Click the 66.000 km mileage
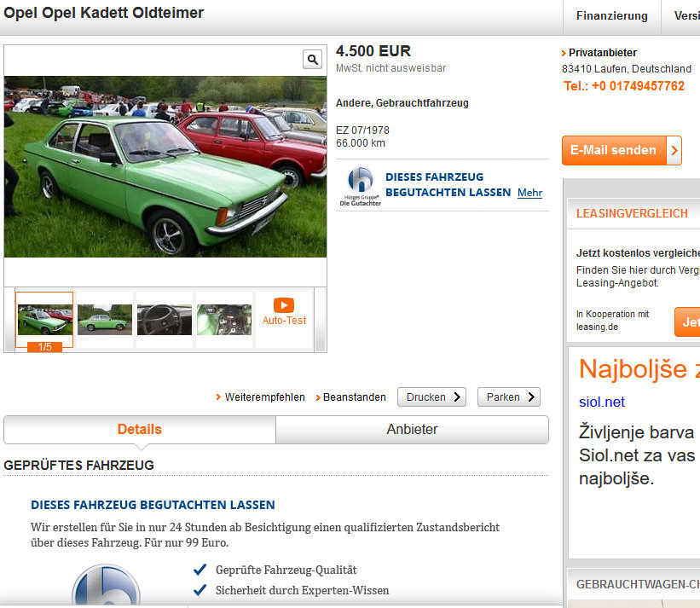Viewport: 700px width, 608px height. click(361, 143)
